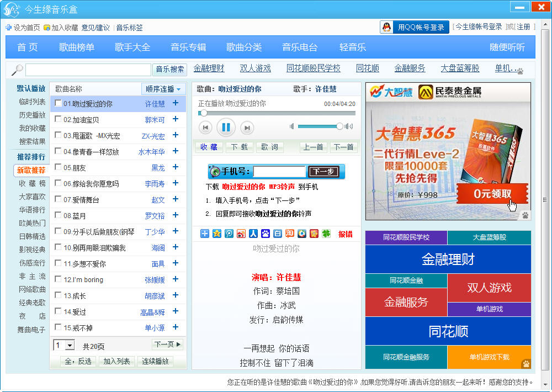Open the 顺序连播 play mode dropdown
The image size is (552, 392).
164,89
